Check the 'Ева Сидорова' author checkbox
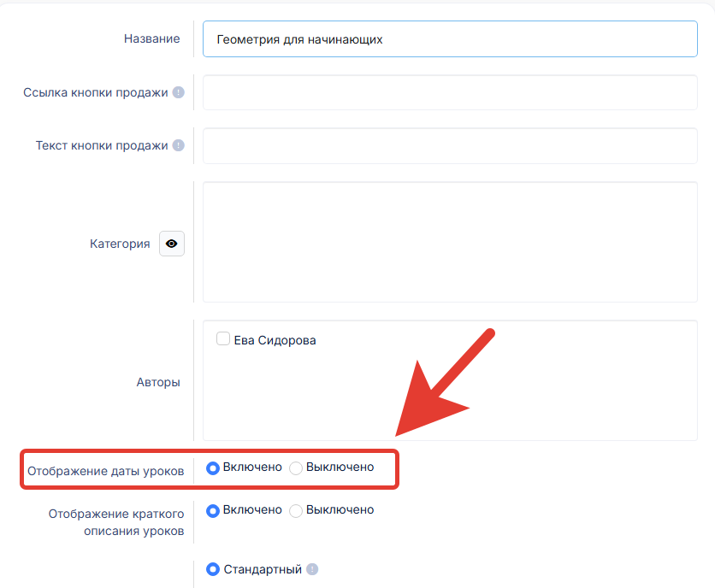The image size is (715, 588). (223, 339)
